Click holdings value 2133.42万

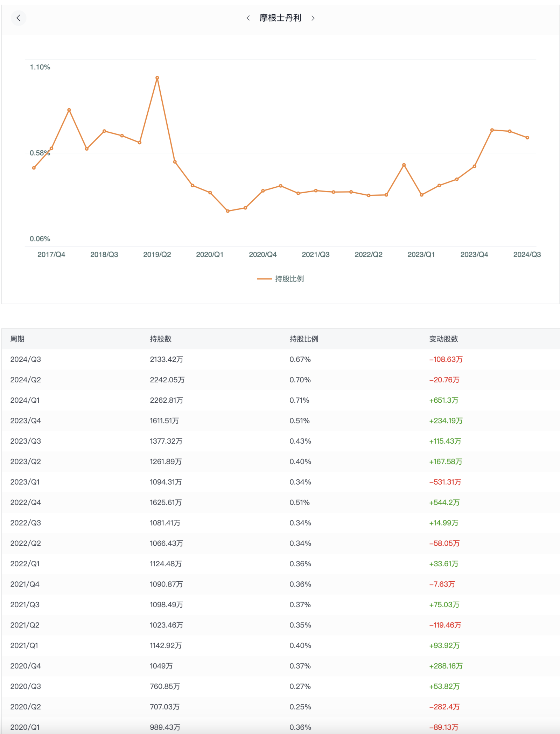[167, 359]
